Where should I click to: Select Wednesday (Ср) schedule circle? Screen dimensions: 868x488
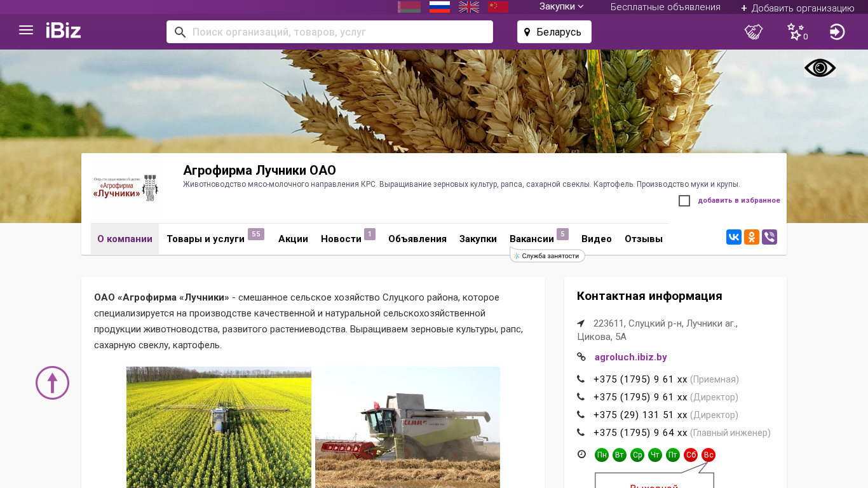pyautogui.click(x=637, y=455)
